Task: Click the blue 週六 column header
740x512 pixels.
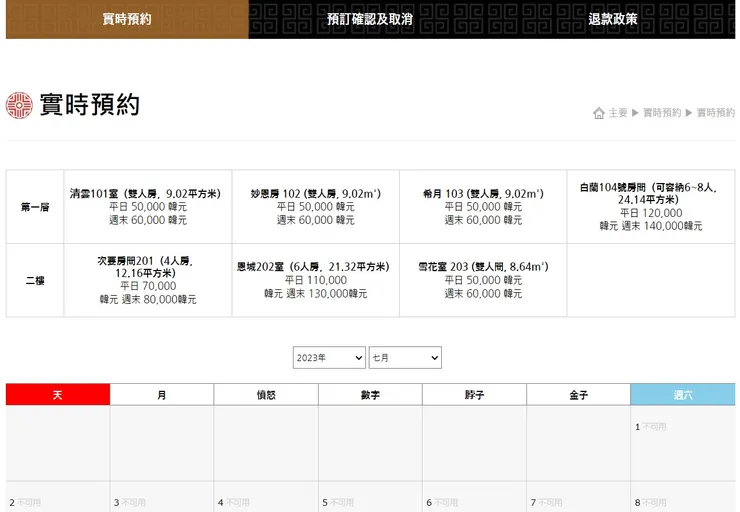Action: (683, 394)
